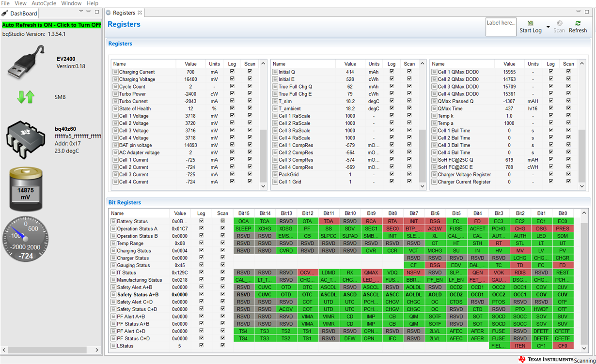Click the red QMAX bit in IT Status
The height and width of the screenshot is (364, 596).
(x=371, y=273)
